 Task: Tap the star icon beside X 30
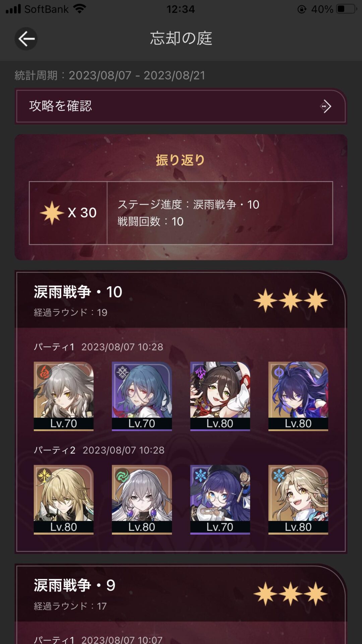pyautogui.click(x=52, y=213)
